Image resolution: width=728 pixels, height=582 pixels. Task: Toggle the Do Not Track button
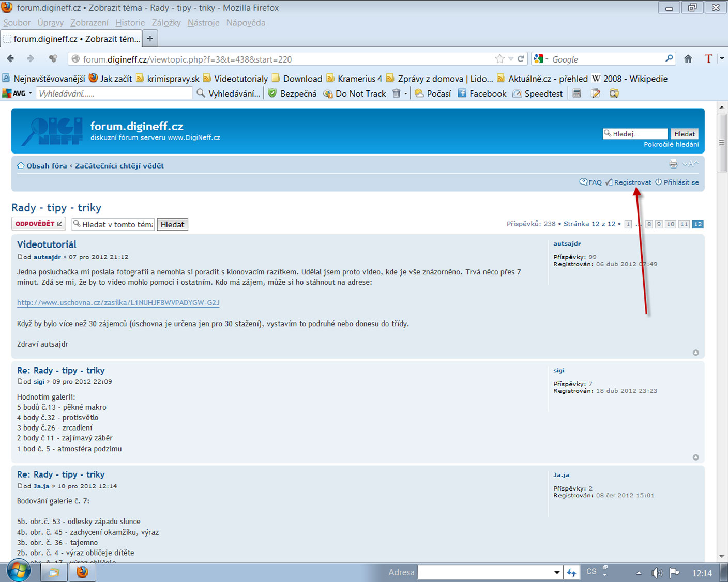coord(355,94)
